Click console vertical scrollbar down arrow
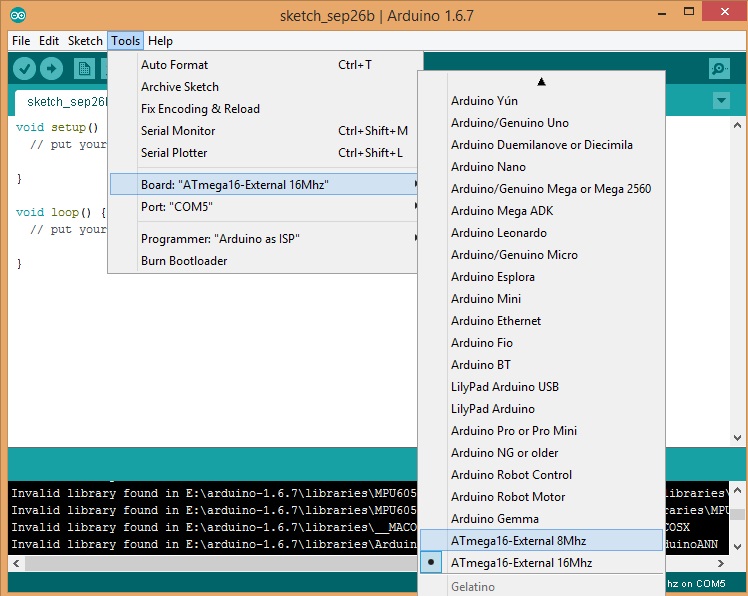 (737, 547)
